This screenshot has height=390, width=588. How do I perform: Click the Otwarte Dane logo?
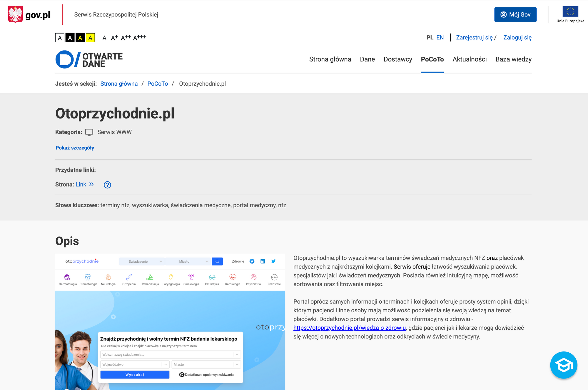point(89,59)
